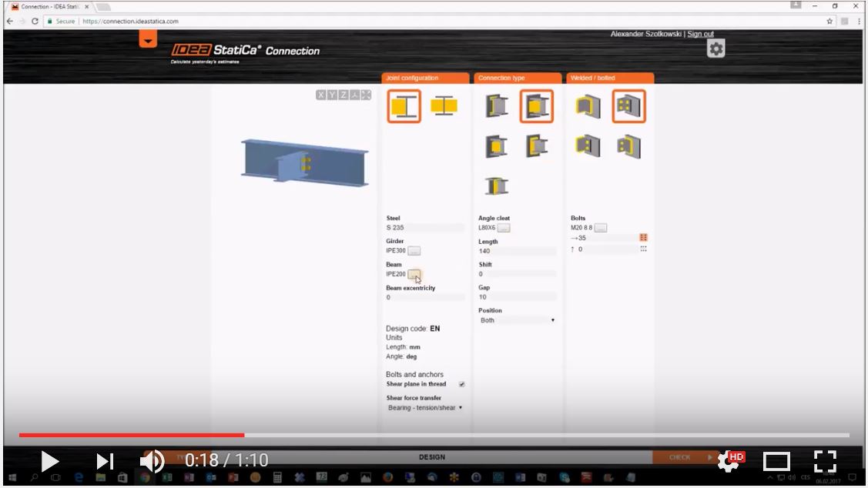The image size is (868, 488).
Task: Choose the orange-highlighted Connection type icon
Action: (x=536, y=105)
